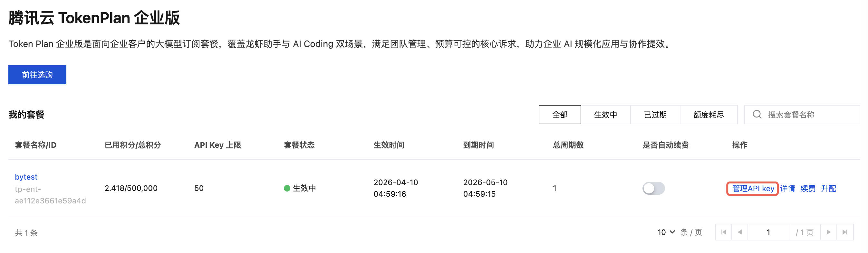Expand the 10 per page dropdown
Viewport: 868px width, 253px height.
click(666, 232)
